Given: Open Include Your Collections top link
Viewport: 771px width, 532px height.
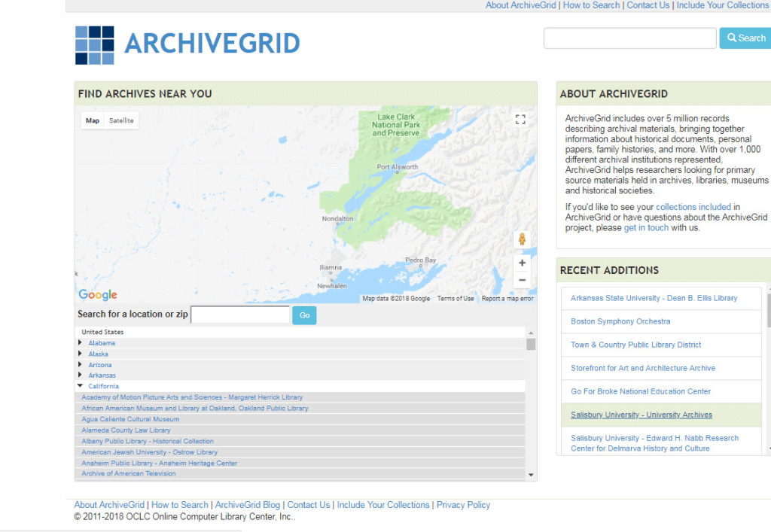Looking at the screenshot, I should click(723, 5).
